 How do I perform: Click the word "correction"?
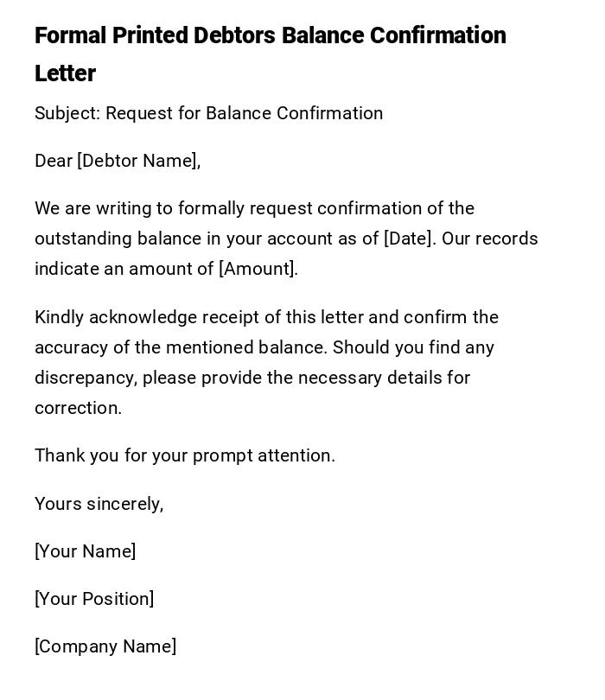(76, 408)
